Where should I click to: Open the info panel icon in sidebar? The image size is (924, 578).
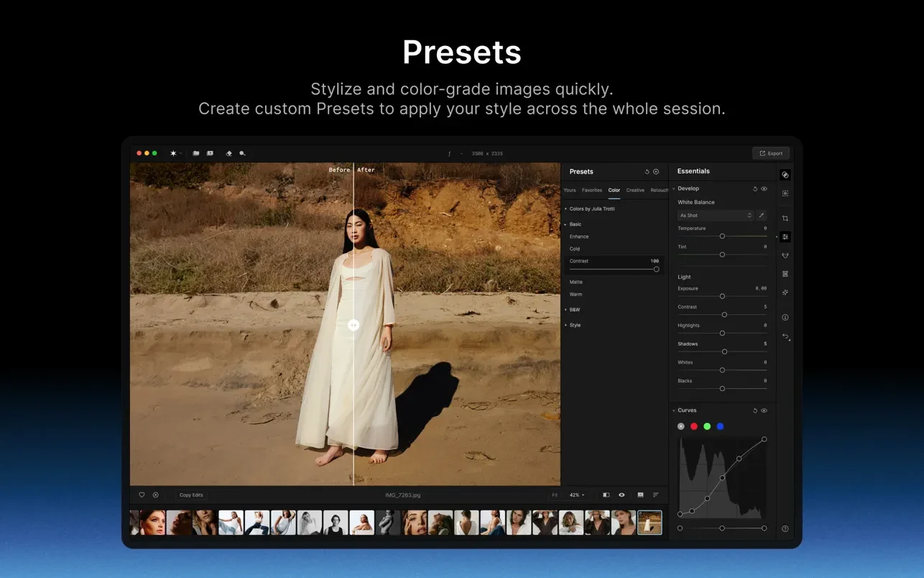pyautogui.click(x=785, y=317)
